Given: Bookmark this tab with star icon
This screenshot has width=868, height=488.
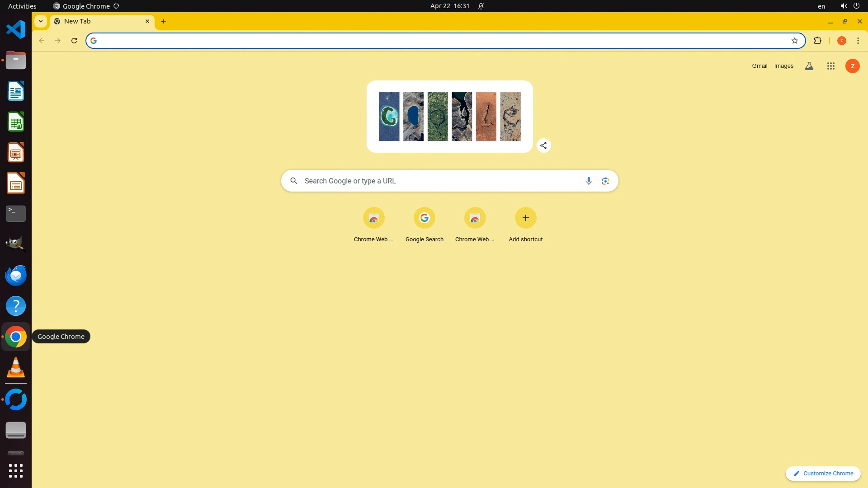Looking at the screenshot, I should pyautogui.click(x=794, y=41).
